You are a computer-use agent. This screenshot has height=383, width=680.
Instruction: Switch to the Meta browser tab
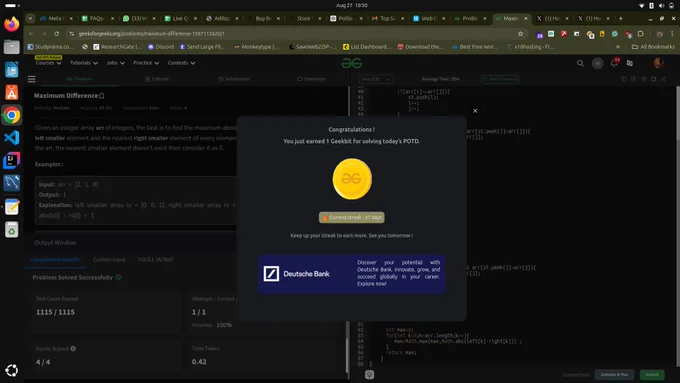(56, 18)
